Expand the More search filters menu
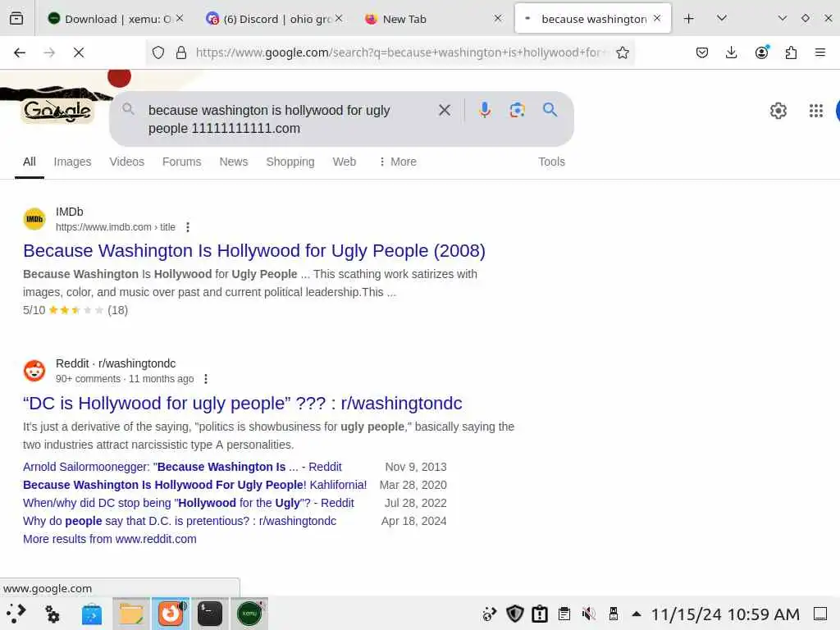 pyautogui.click(x=398, y=162)
